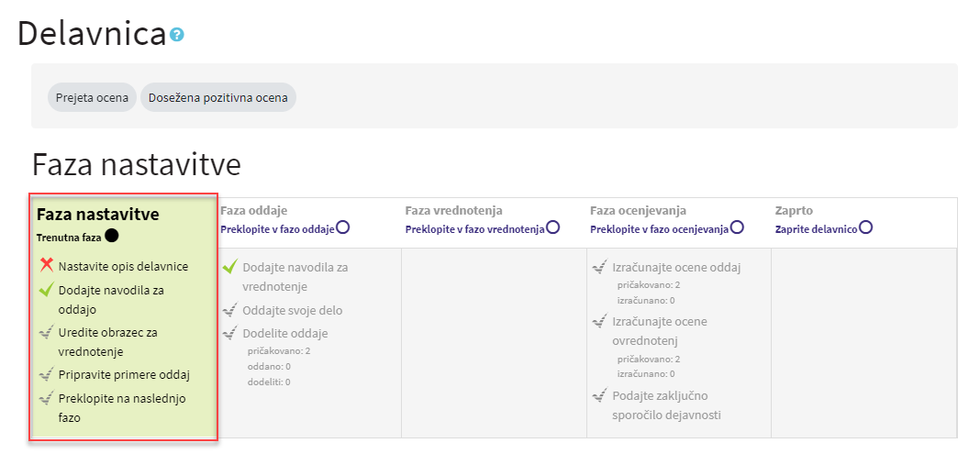Viewport: 980px width, 454px height.
Task: Select the circle for switching to Faza vrednotenja
Action: [x=552, y=227]
